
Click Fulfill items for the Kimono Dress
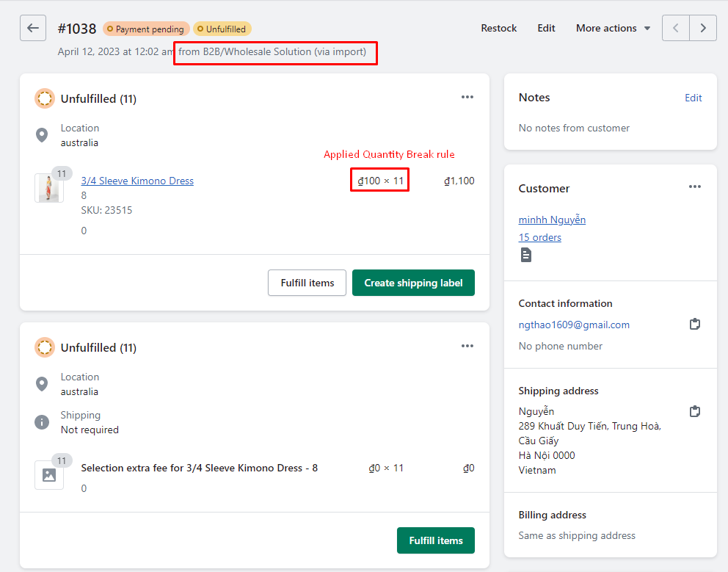307,283
